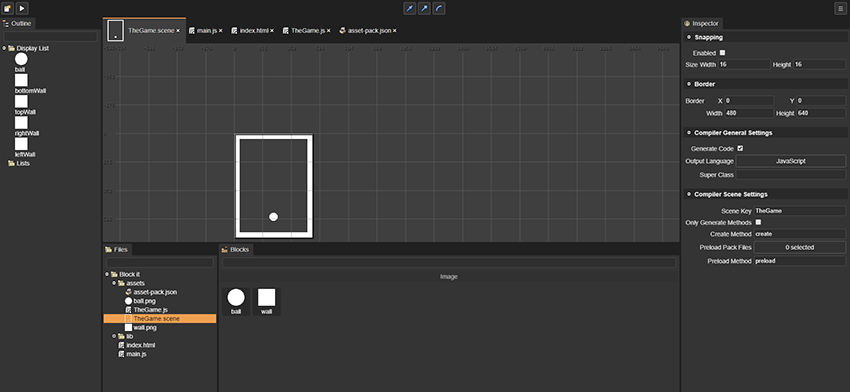Select the topWall object in Outline
This screenshot has height=392, width=850.
coord(24,105)
